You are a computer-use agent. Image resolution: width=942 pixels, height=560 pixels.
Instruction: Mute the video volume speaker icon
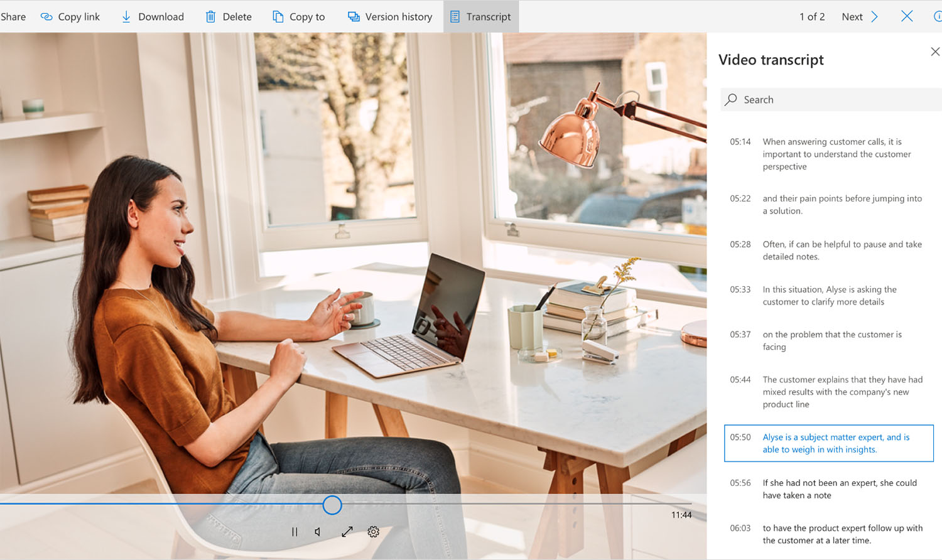(x=318, y=532)
